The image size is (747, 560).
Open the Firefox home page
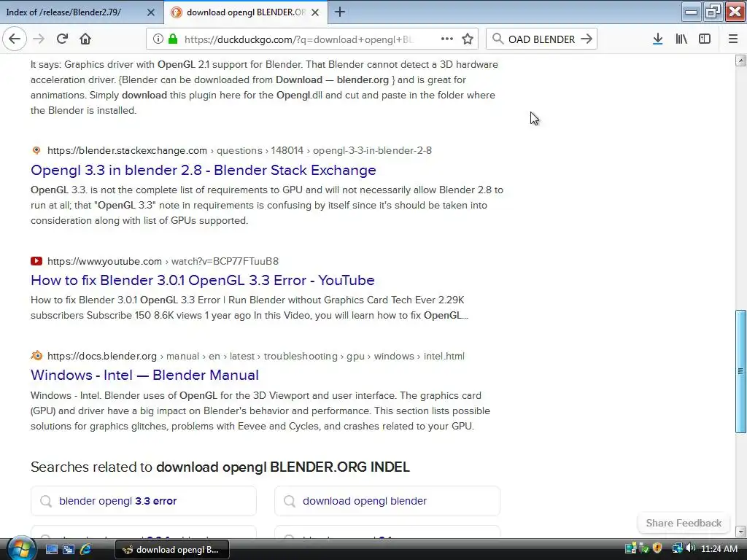(85, 39)
